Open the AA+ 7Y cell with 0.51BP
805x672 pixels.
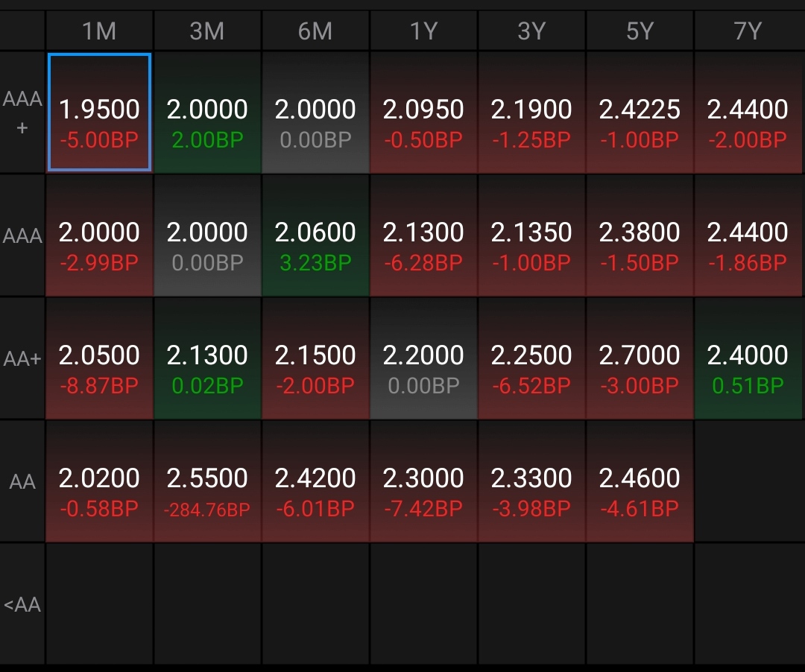[x=748, y=358]
